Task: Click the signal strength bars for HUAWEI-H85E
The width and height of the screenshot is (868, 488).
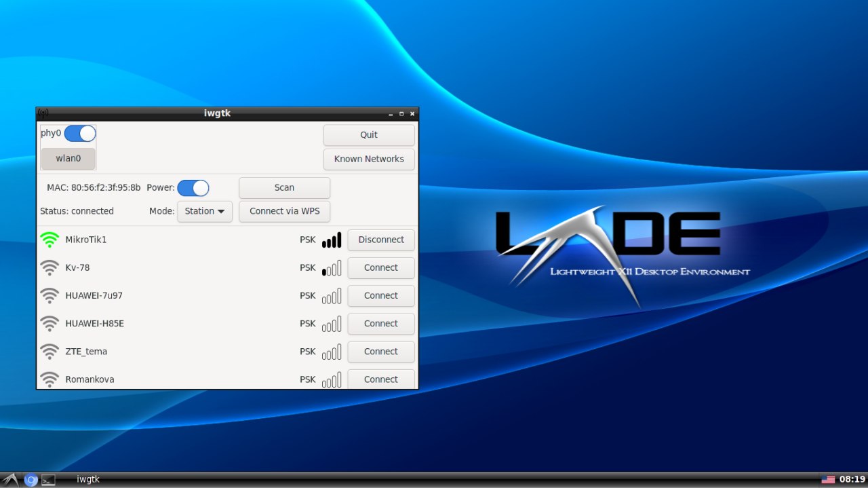Action: [332, 324]
